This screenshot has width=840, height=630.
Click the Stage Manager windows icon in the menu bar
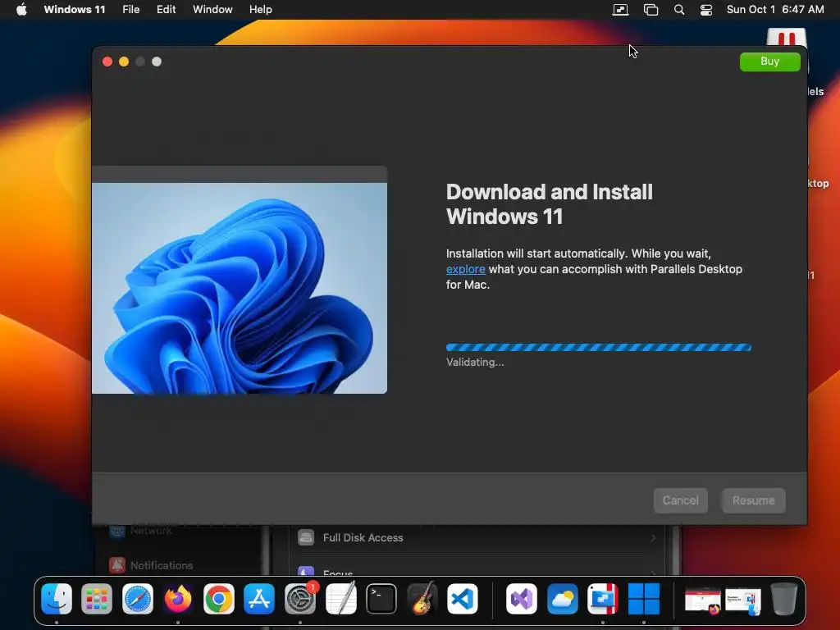coord(651,10)
